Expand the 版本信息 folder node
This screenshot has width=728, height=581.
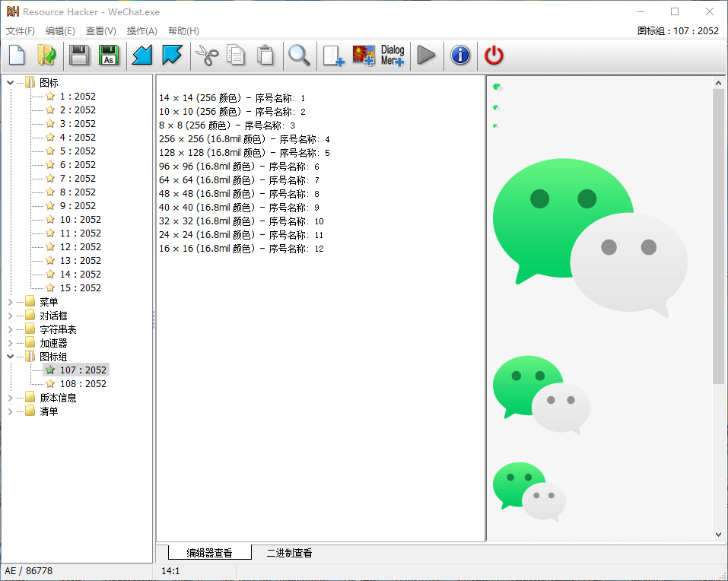pyautogui.click(x=10, y=398)
